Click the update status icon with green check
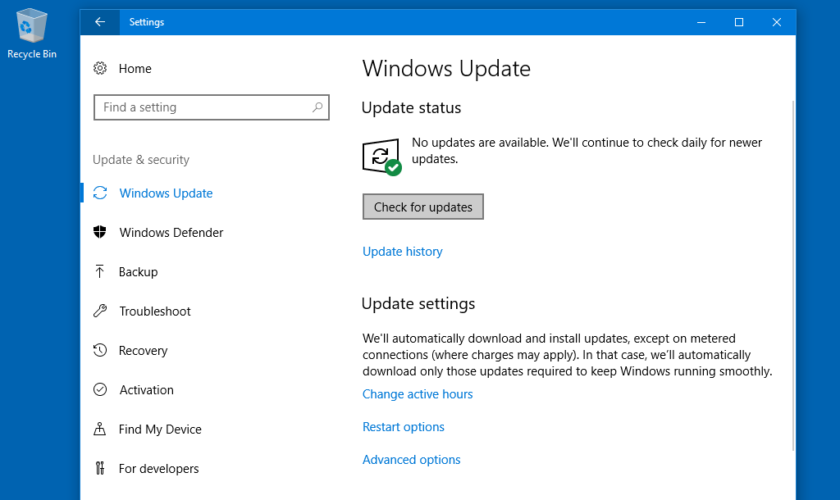Image resolution: width=840 pixels, height=500 pixels. pyautogui.click(x=381, y=157)
